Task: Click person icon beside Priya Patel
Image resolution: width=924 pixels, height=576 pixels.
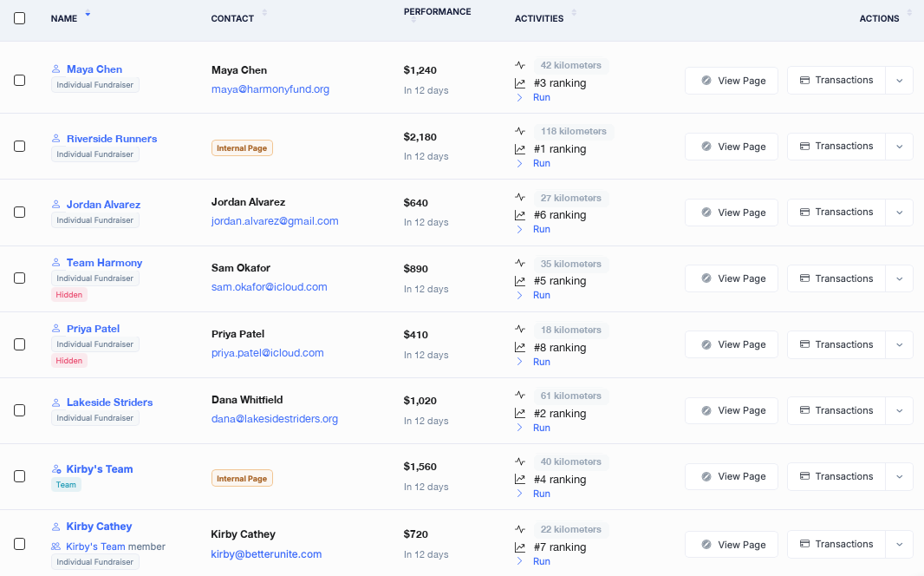Action: point(56,329)
